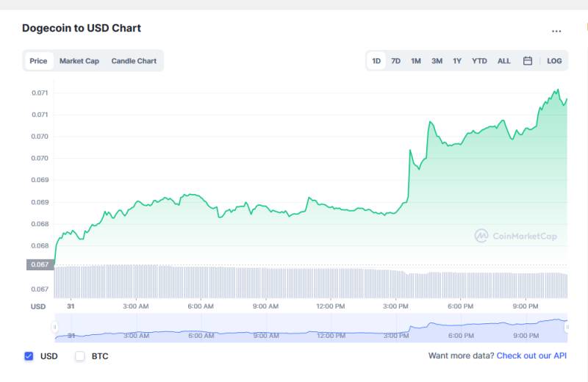
Task: Toggle the LOG scale button
Action: coord(554,61)
